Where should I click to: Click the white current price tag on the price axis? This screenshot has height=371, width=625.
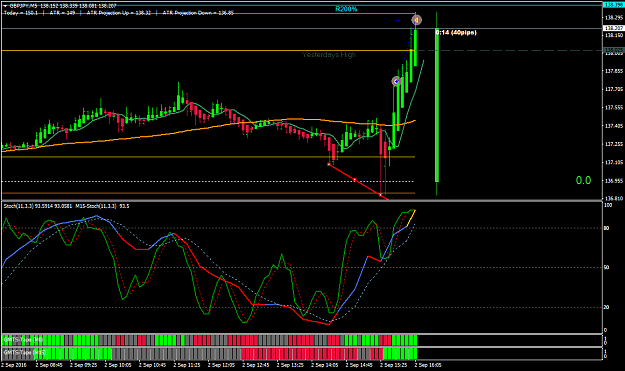614,28
